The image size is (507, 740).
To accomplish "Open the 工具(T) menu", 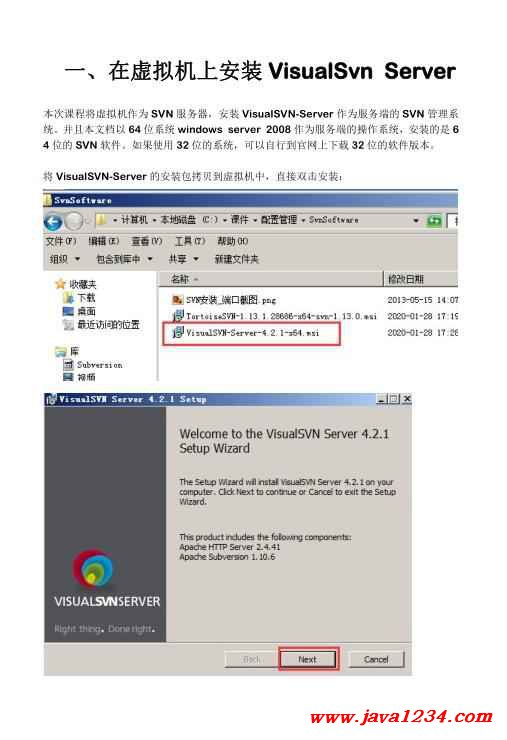I will point(190,241).
